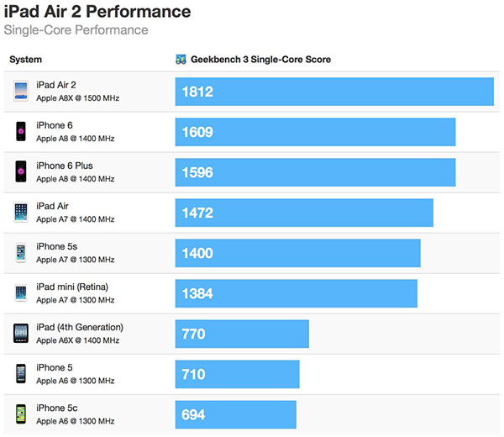Screen dimensions: 504x437
Task: Click the iPad Air 2 Performance title
Action: pos(97,12)
